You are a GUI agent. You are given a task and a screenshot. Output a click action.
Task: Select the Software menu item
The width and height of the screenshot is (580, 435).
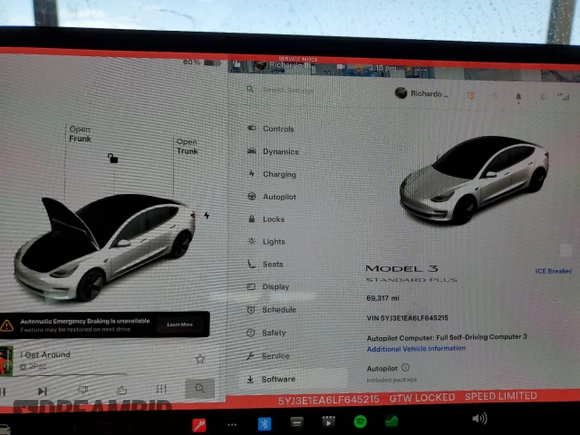(x=293, y=379)
